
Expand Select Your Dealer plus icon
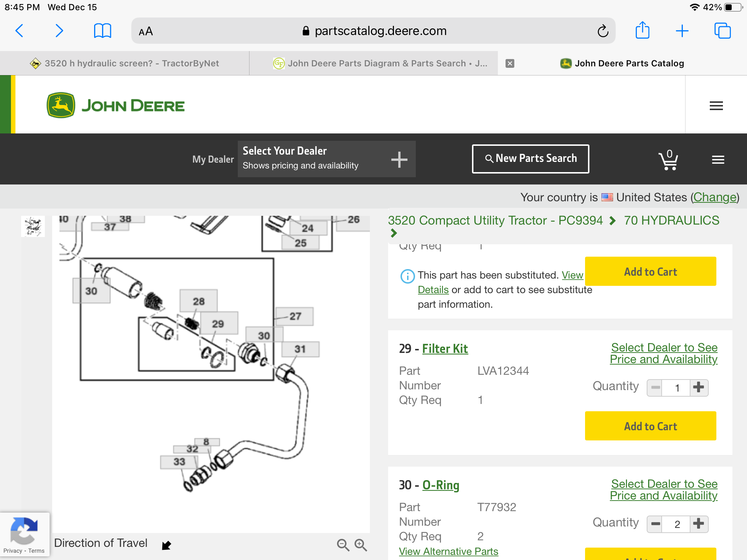[x=399, y=159]
